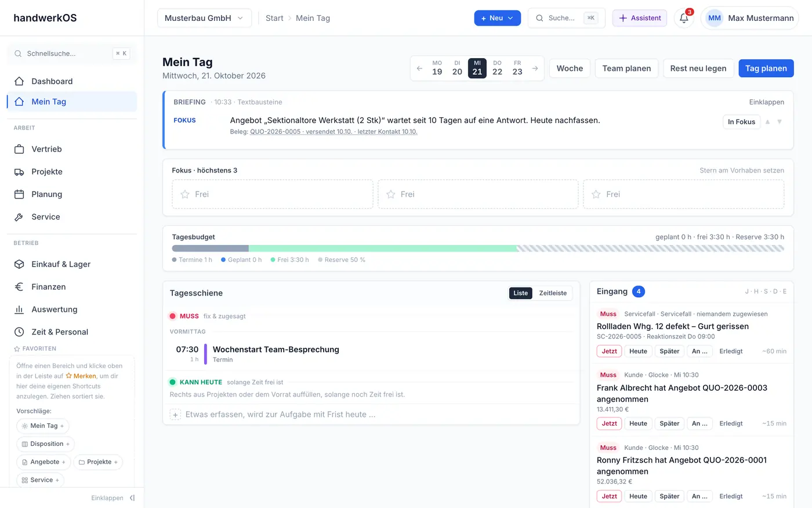Expand the Neu create dropdown
812x508 pixels.
click(497, 18)
